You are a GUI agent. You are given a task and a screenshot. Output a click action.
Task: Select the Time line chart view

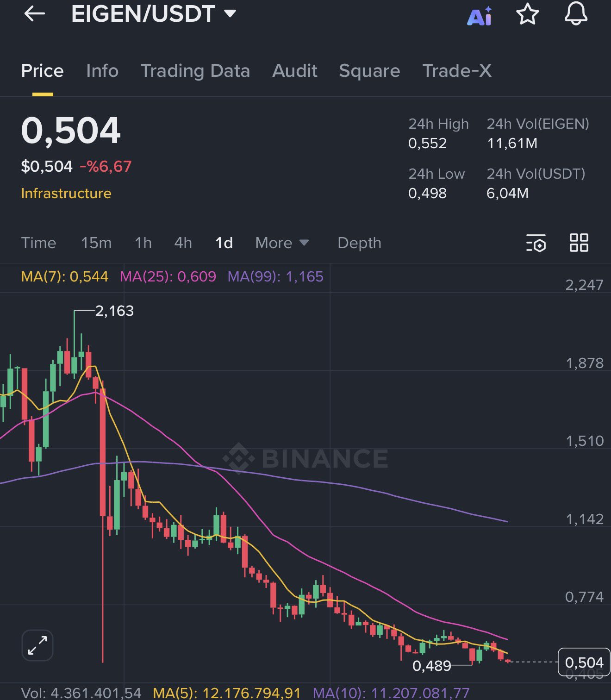pyautogui.click(x=38, y=243)
